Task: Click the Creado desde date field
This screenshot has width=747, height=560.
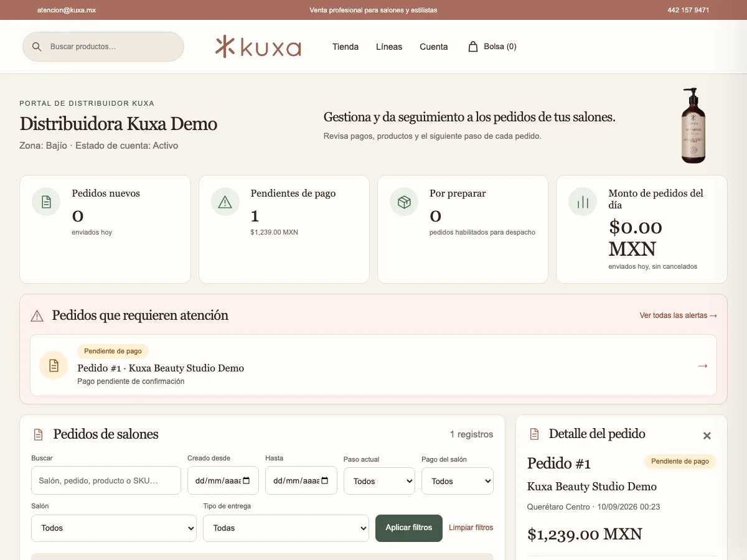Action: pos(223,481)
